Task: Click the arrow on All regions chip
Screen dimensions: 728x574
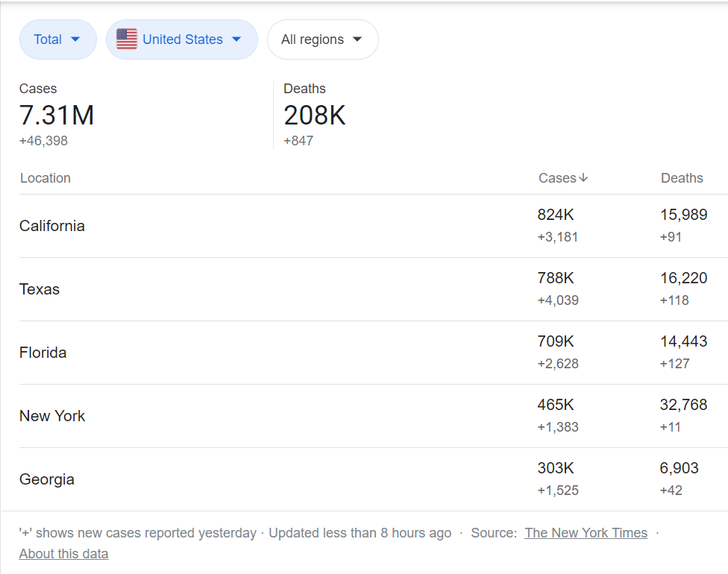Action: click(357, 40)
